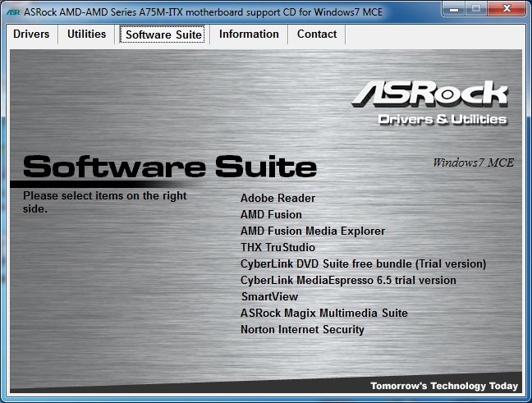The width and height of the screenshot is (532, 403).
Task: Open the Contact tab
Action: [x=317, y=34]
